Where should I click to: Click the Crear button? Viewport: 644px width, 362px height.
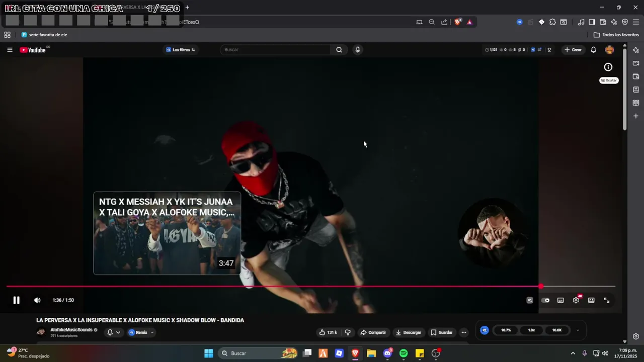pos(573,50)
